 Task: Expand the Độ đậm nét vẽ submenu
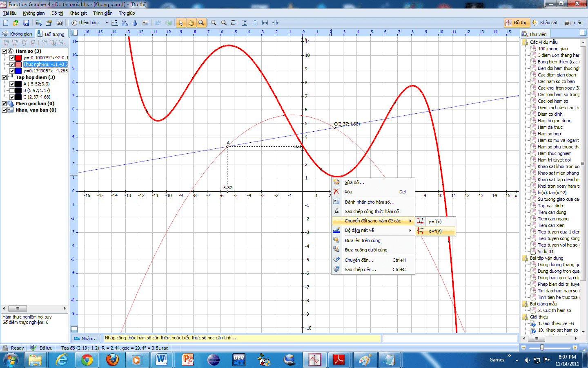(x=373, y=230)
